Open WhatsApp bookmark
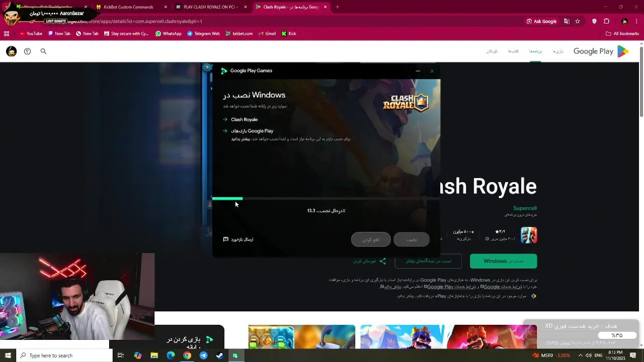 [169, 34]
